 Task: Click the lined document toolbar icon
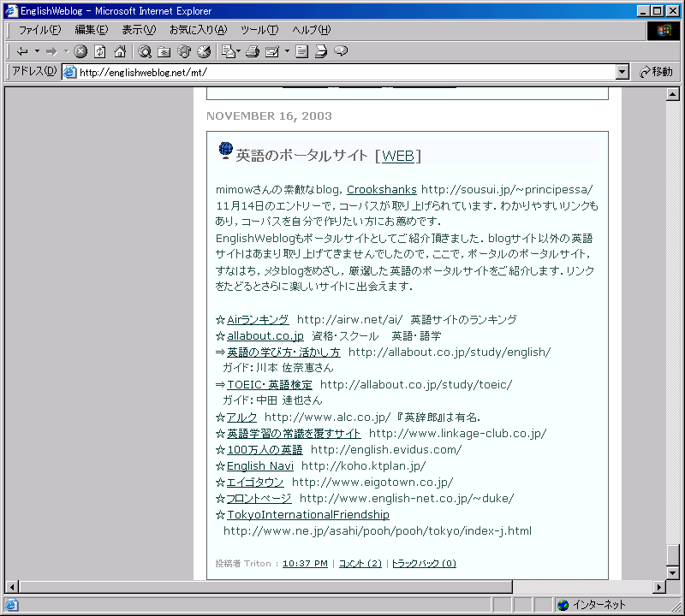301,51
